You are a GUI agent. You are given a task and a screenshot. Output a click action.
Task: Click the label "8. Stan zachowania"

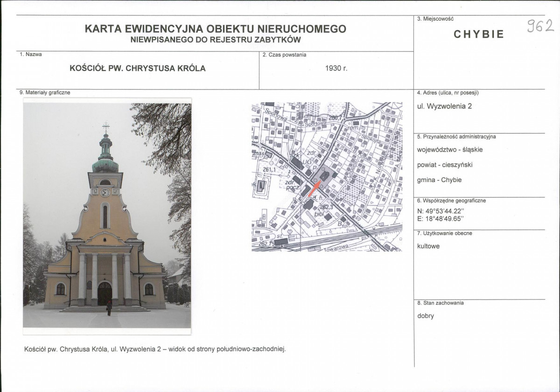(440, 303)
